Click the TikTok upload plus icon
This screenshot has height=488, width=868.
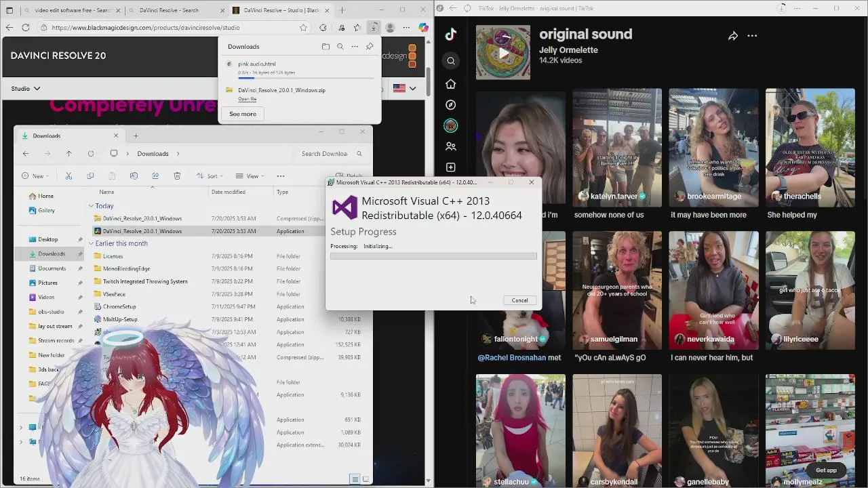point(451,167)
